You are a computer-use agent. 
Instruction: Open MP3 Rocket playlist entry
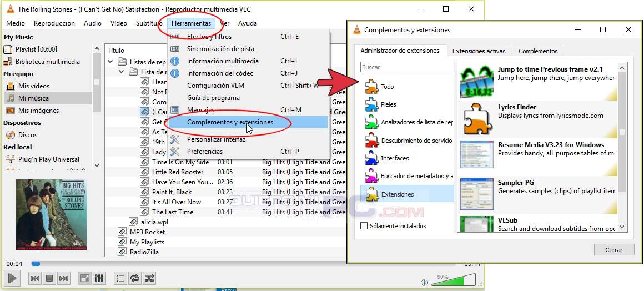point(148,232)
